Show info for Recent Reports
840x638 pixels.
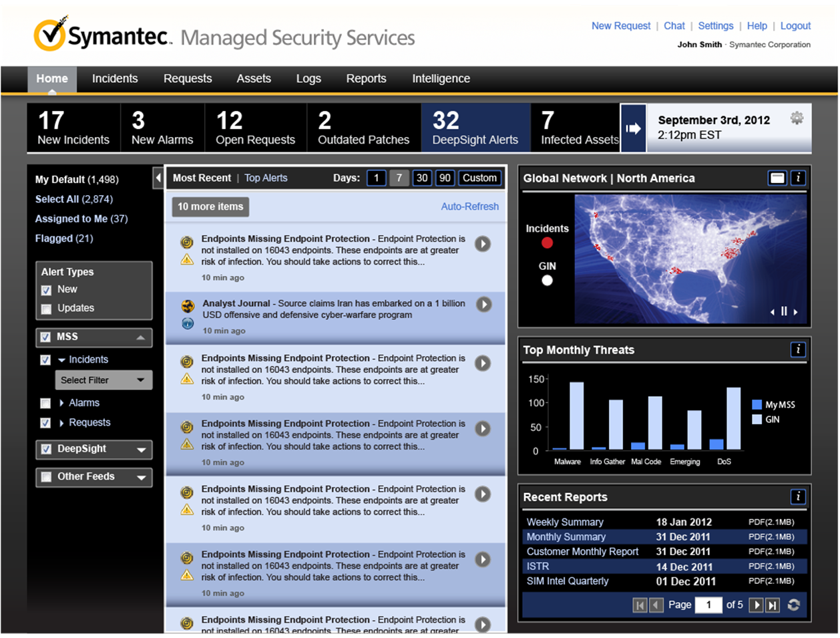click(x=798, y=496)
